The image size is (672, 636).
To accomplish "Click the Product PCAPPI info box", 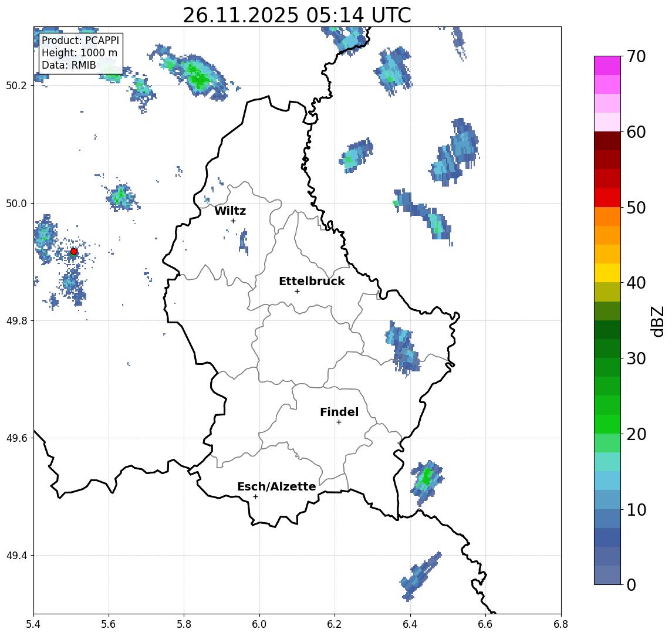I will click(80, 53).
